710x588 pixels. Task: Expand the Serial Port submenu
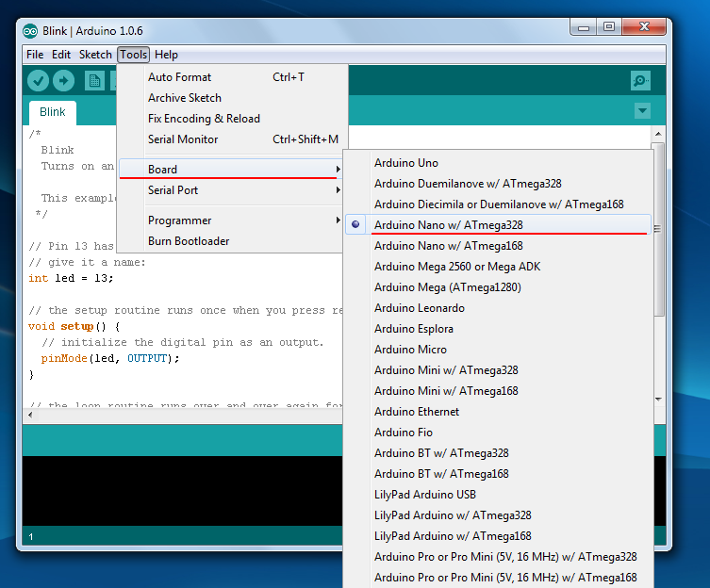coord(231,190)
